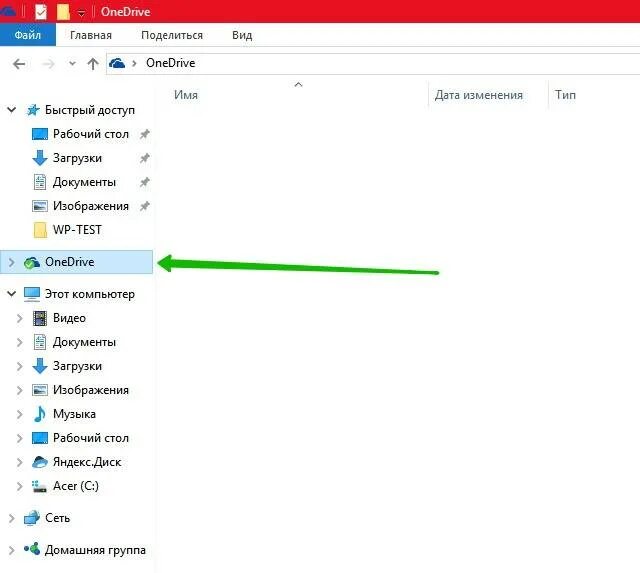The height and width of the screenshot is (573, 640).
Task: Open pinned Изображения in quick access
Action: coord(91,206)
